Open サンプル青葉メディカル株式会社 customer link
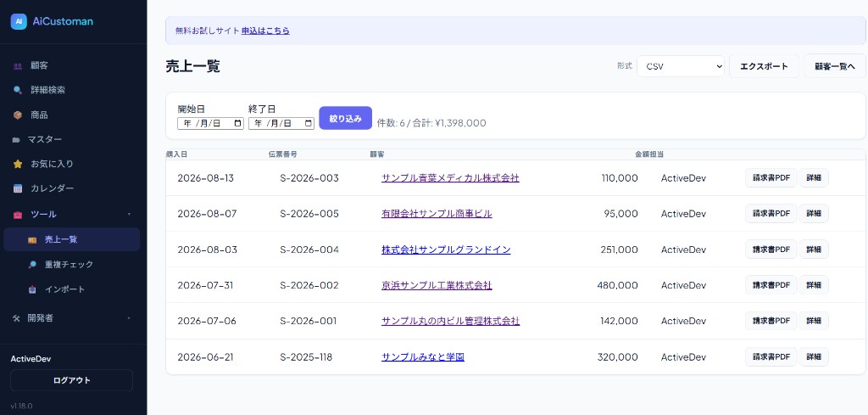 [x=450, y=178]
